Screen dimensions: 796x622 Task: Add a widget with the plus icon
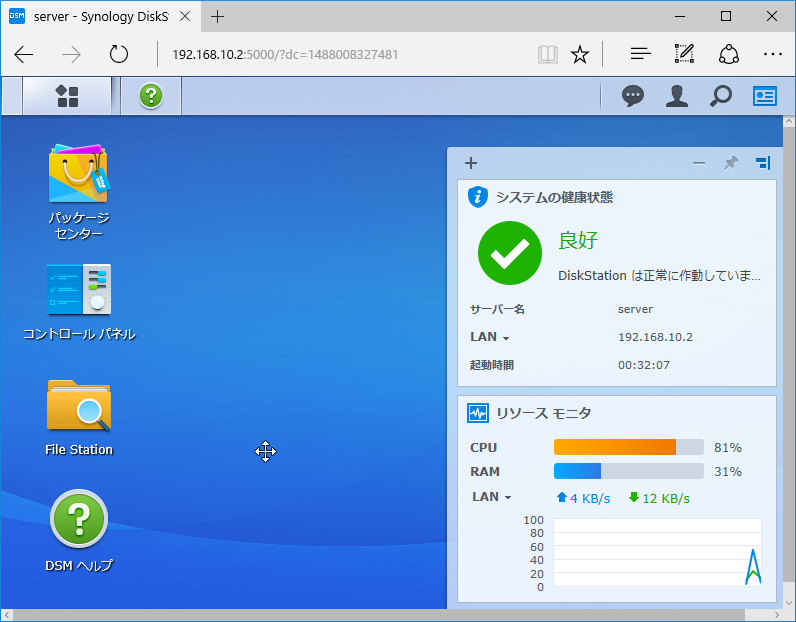(x=471, y=163)
